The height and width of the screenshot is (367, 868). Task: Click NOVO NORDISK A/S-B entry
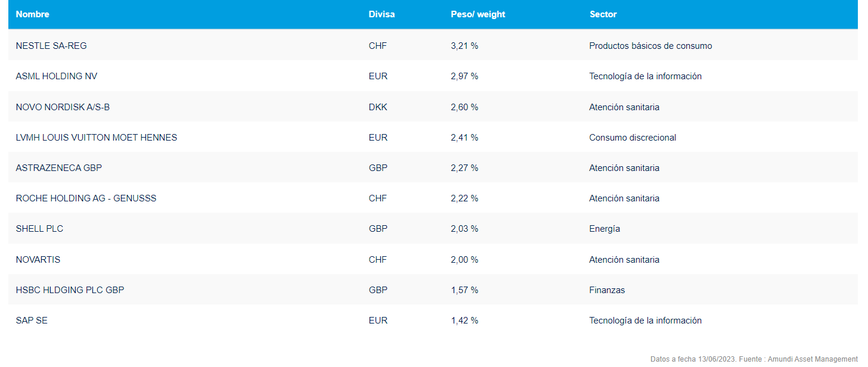point(63,107)
